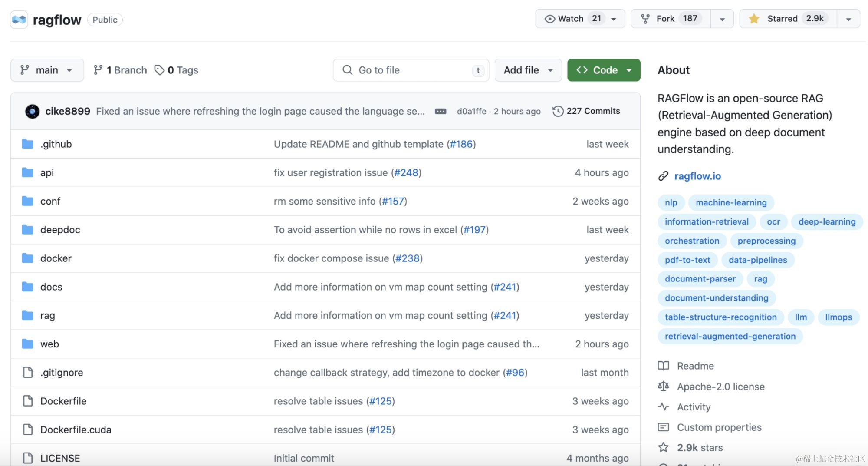This screenshot has height=466, width=868.
Task: Click the ragflow repository logo icon
Action: tap(19, 20)
